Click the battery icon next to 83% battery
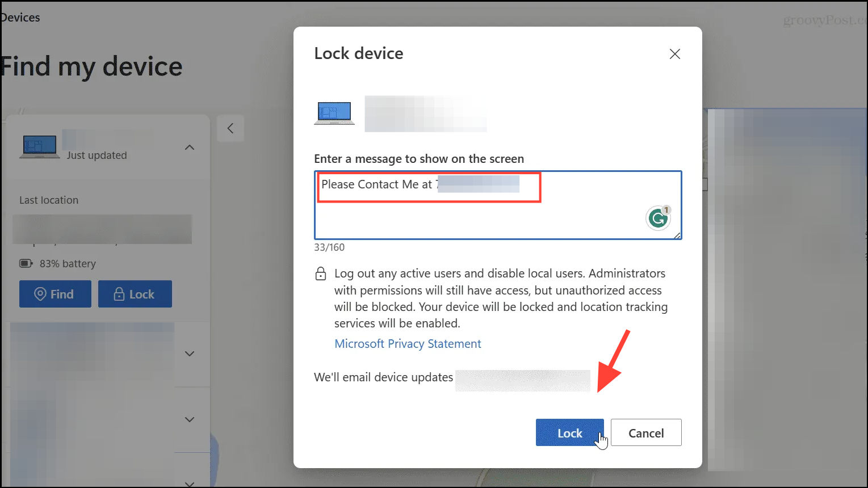The image size is (868, 488). [26, 263]
